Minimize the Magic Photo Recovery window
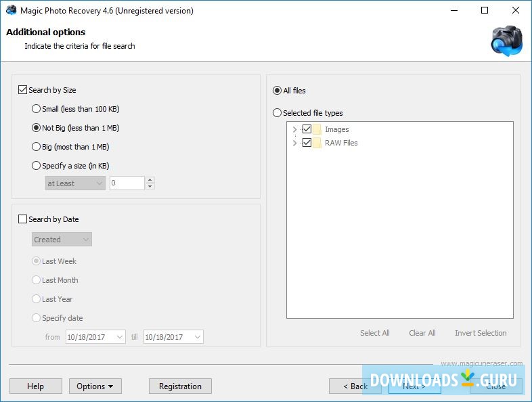Image resolution: width=532 pixels, height=402 pixels. point(454,11)
